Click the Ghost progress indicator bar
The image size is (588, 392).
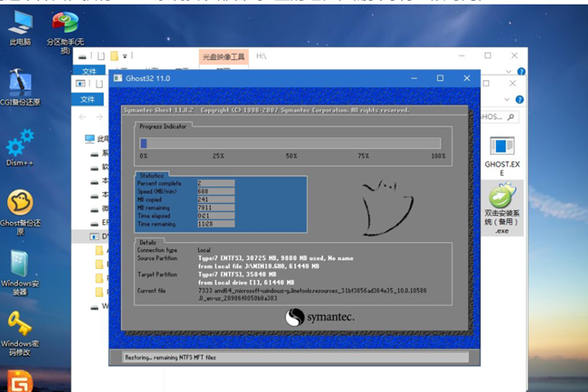tap(290, 144)
